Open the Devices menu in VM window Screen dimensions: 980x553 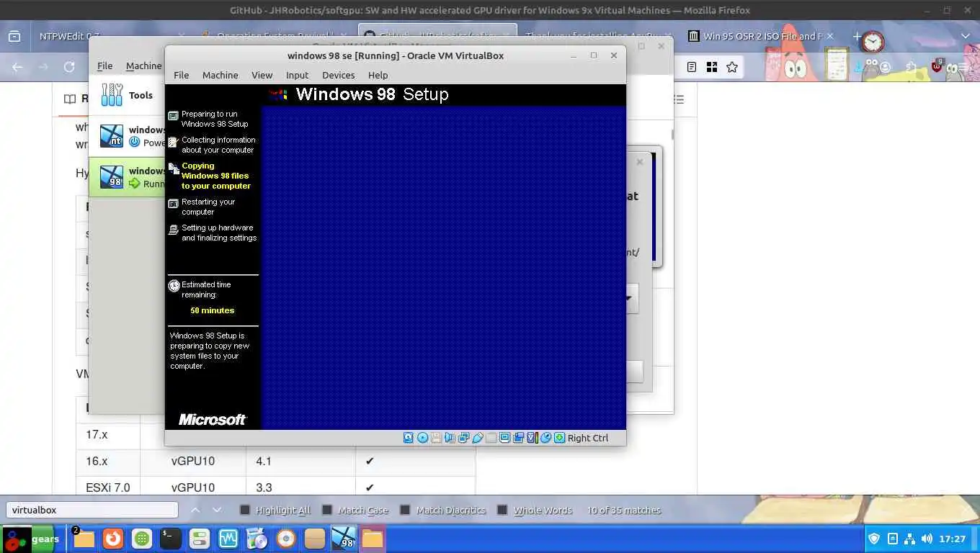[x=338, y=75]
